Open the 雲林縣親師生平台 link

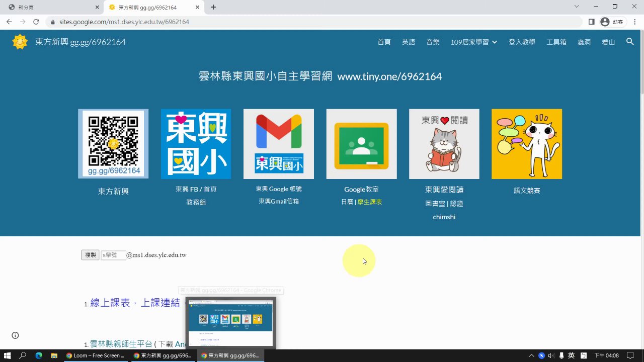pyautogui.click(x=121, y=344)
